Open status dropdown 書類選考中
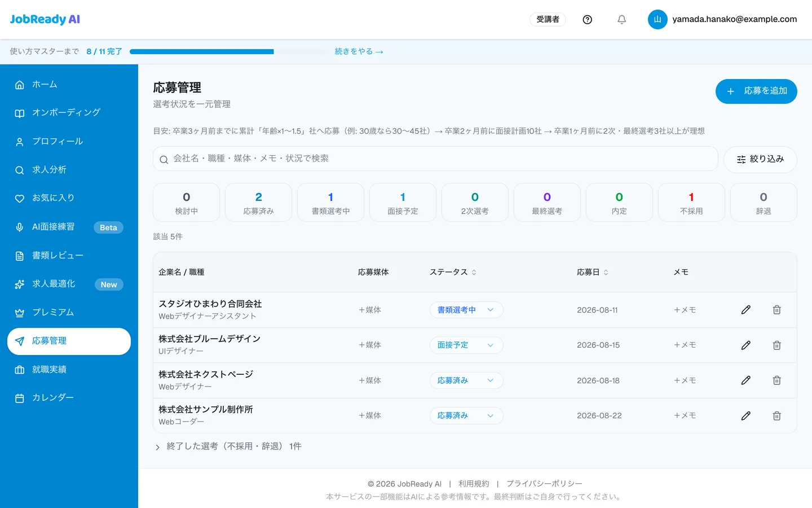This screenshot has width=812, height=508. point(466,310)
